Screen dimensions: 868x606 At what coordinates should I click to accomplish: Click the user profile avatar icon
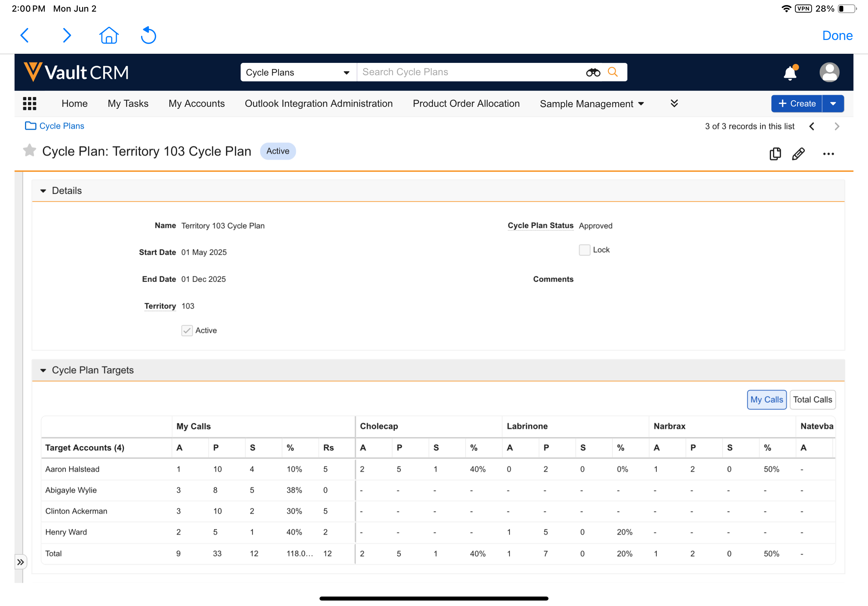[829, 72]
